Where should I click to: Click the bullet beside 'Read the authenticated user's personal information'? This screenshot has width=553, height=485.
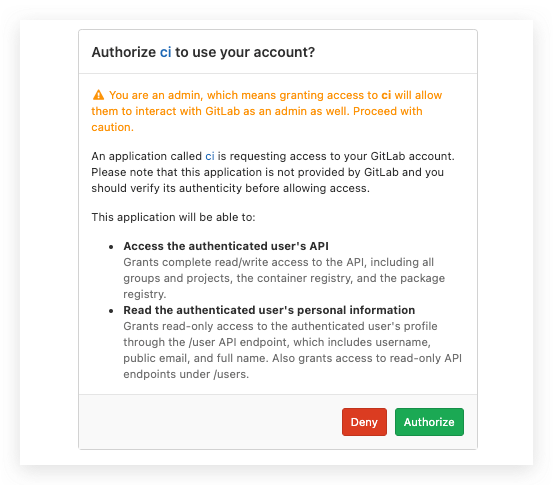pos(111,311)
